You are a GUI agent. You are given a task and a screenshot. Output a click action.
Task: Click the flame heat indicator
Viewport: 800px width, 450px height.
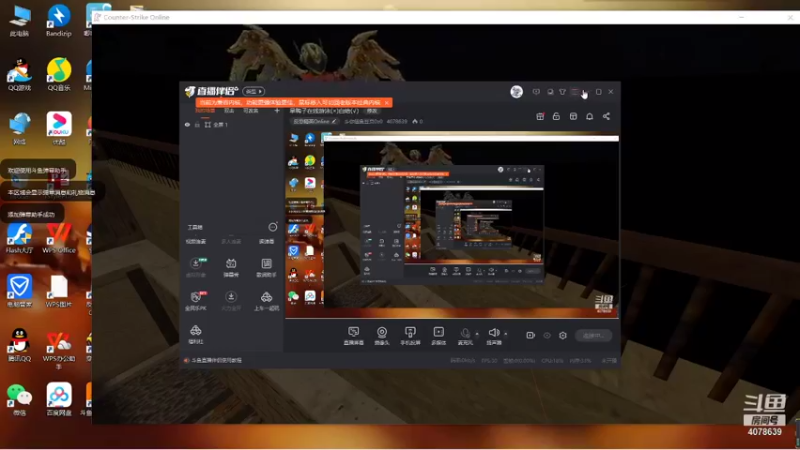coord(417,121)
